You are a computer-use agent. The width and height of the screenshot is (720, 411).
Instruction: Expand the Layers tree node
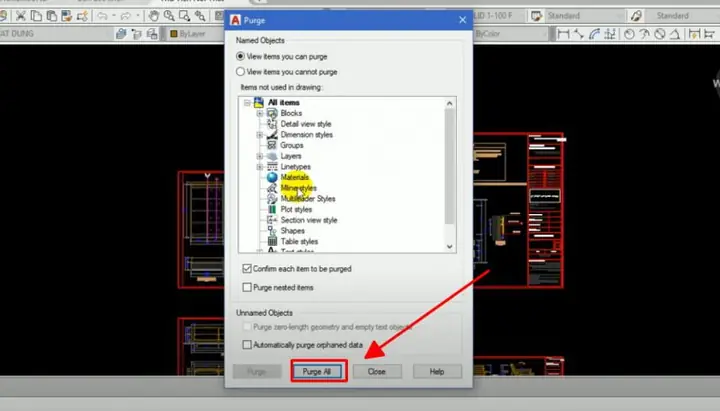(x=260, y=156)
